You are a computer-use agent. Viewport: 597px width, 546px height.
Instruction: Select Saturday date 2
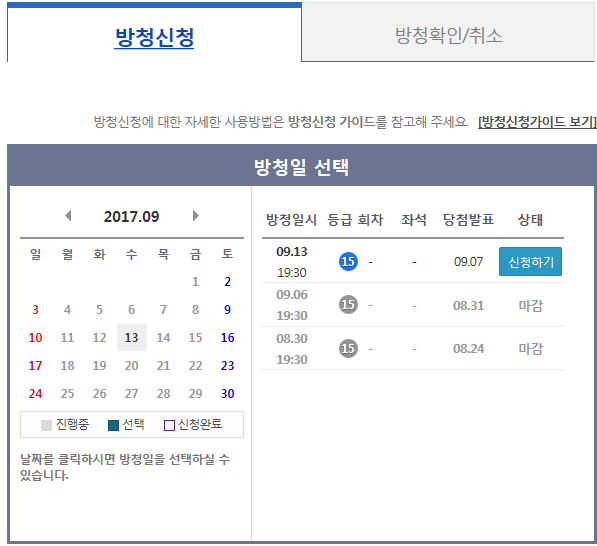pos(227,281)
